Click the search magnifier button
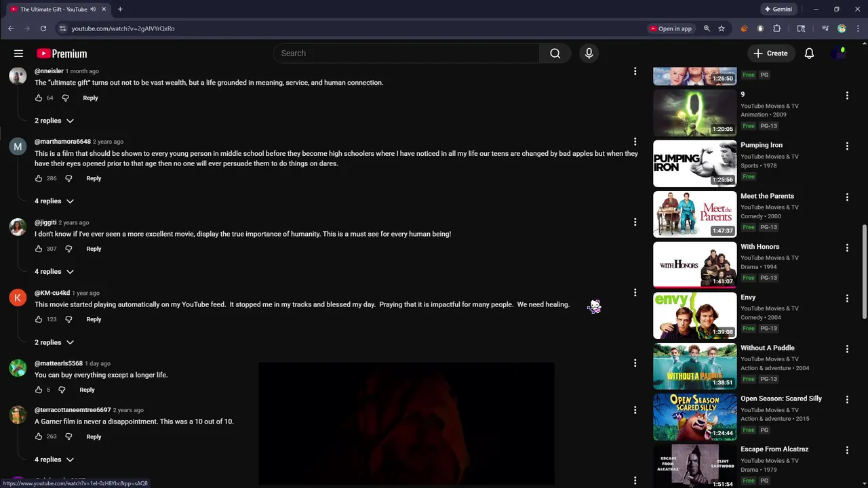This screenshot has height=488, width=868. (x=555, y=54)
